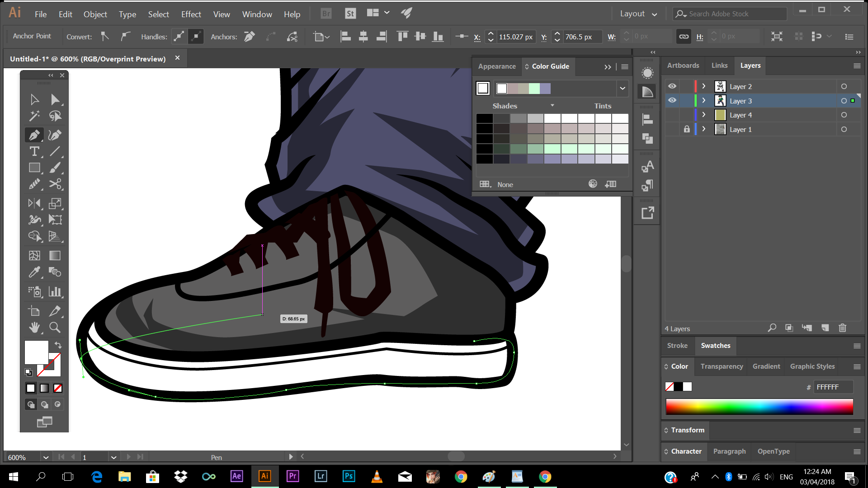Select the Selection tool arrow

pyautogui.click(x=34, y=99)
